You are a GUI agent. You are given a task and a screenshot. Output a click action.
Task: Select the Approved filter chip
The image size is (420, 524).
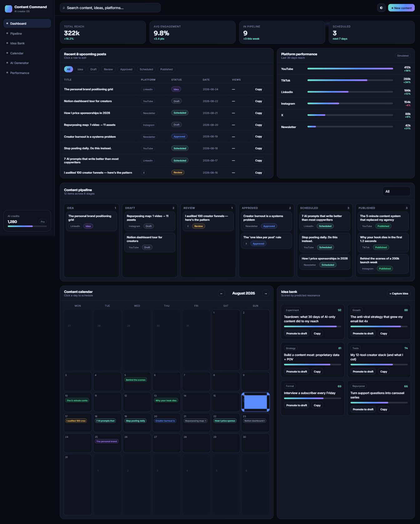pos(126,69)
